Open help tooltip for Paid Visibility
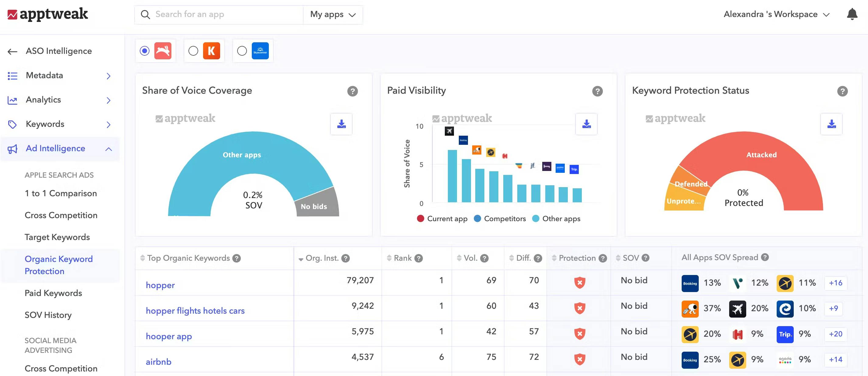Viewport: 868px width, 376px height. 597,91
